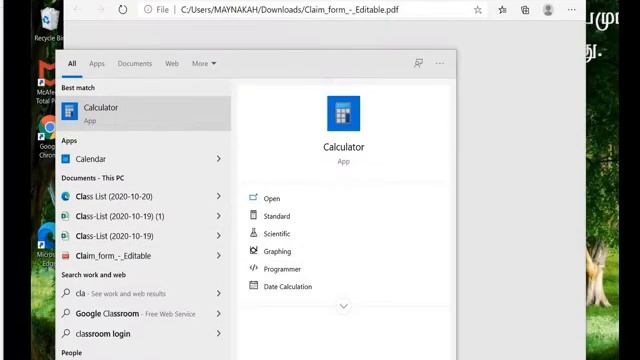Select the classroom login suggestion
Image resolution: width=640 pixels, height=360 pixels.
pyautogui.click(x=143, y=333)
